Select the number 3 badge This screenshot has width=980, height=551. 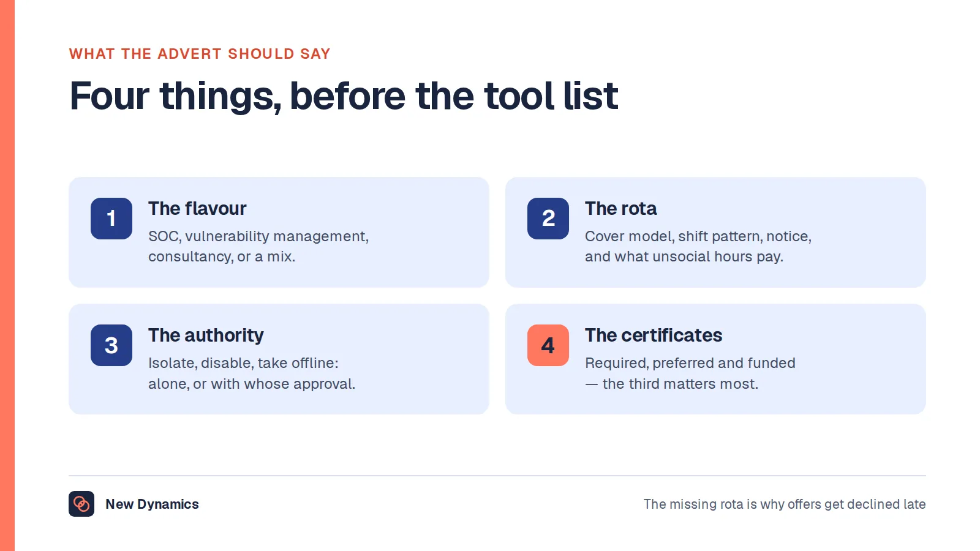coord(111,345)
